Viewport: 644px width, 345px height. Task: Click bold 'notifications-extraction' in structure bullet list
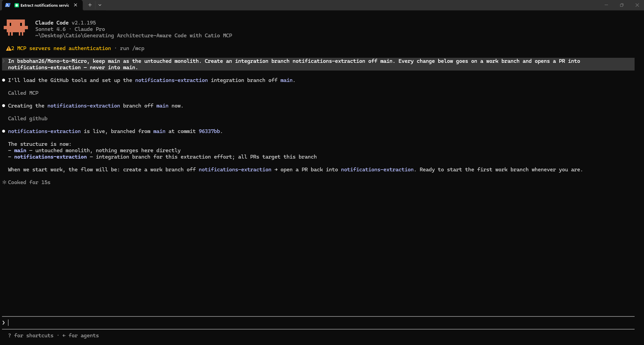click(x=50, y=157)
